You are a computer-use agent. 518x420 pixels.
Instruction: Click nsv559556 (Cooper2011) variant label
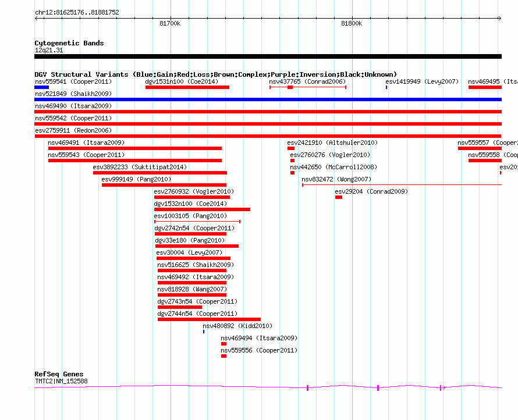point(260,350)
